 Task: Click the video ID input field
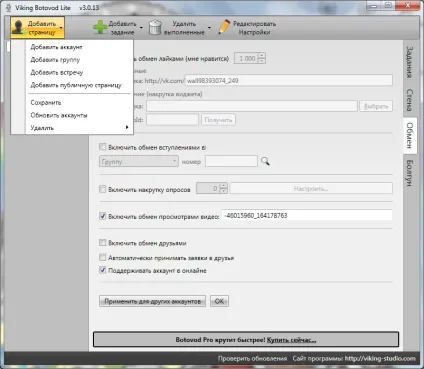(307, 215)
